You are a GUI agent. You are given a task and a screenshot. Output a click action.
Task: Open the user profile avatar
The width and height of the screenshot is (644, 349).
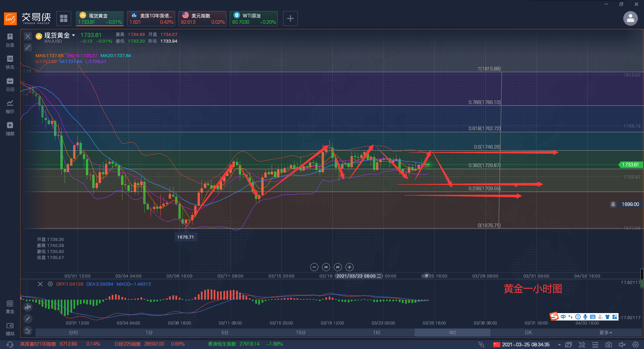630,18
